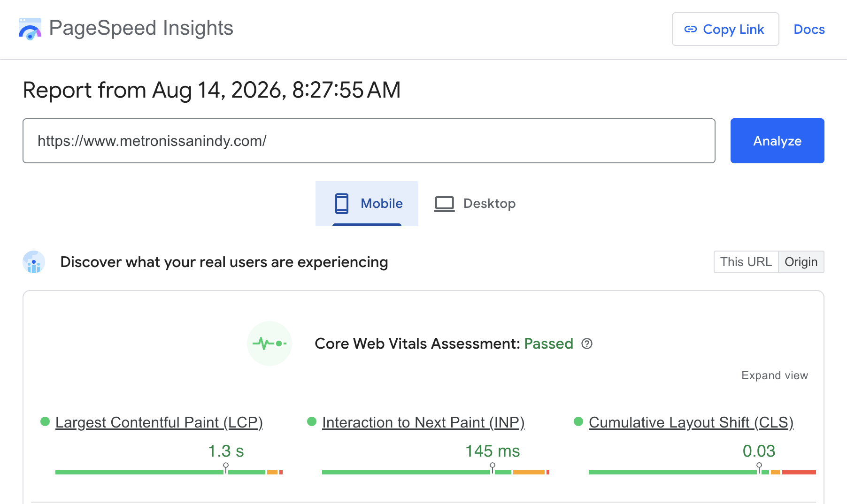
Task: Select the This URL toggle option
Action: point(746,262)
